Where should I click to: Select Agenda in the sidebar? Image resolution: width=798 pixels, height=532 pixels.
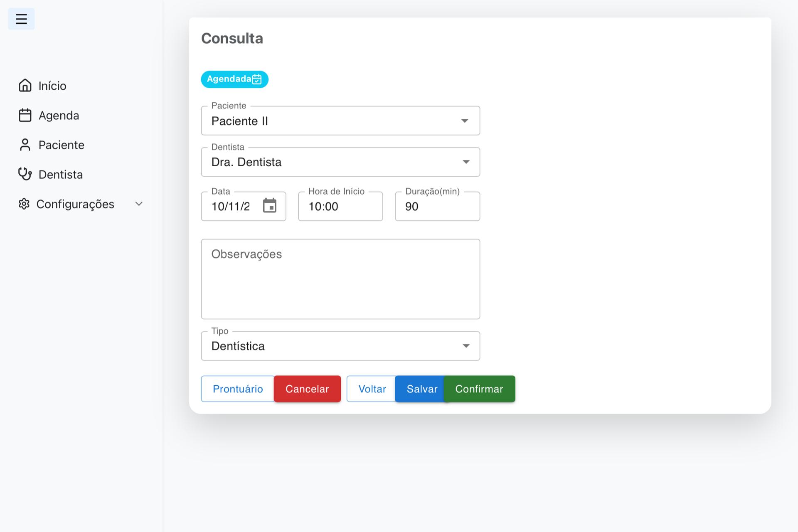coord(59,115)
